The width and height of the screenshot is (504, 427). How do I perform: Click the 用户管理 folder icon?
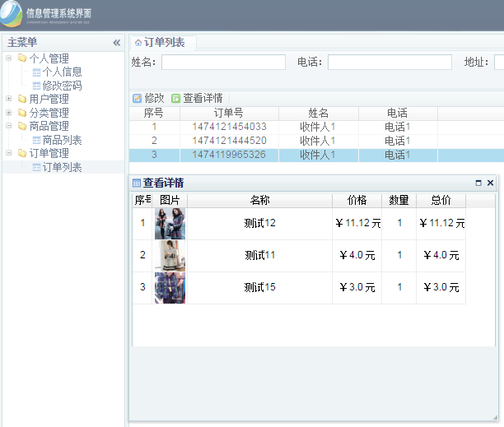point(22,99)
